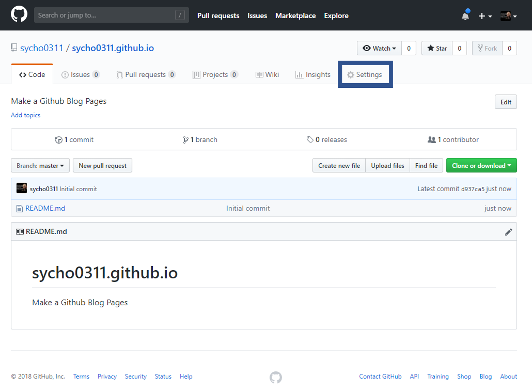Open the Wiki tab
The image size is (532, 392).
(267, 75)
